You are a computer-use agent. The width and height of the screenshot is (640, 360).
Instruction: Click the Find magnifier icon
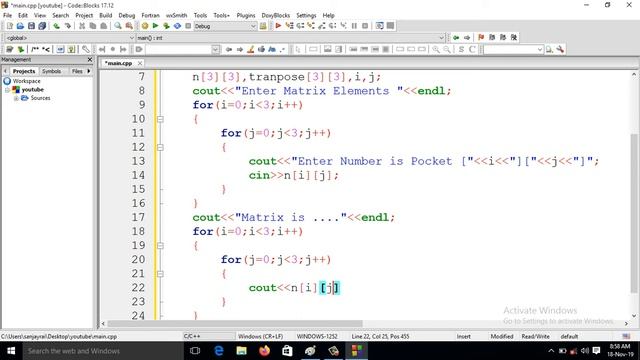pyautogui.click(x=118, y=26)
